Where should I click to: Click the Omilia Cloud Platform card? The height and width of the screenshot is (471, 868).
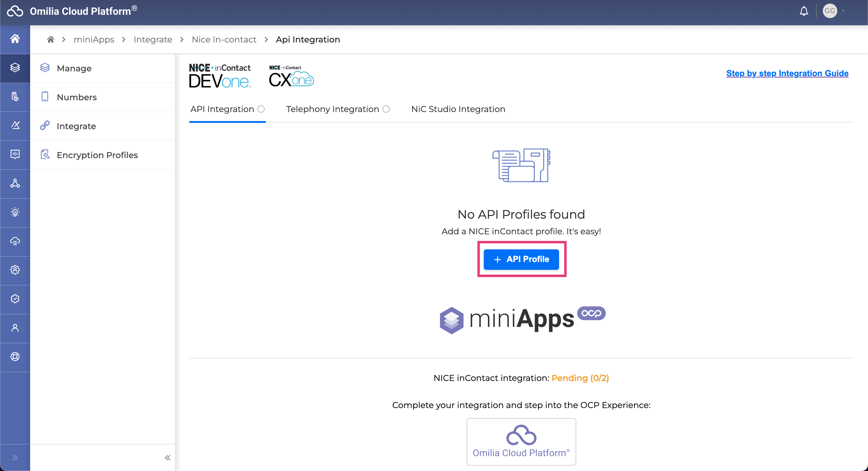[521, 441]
